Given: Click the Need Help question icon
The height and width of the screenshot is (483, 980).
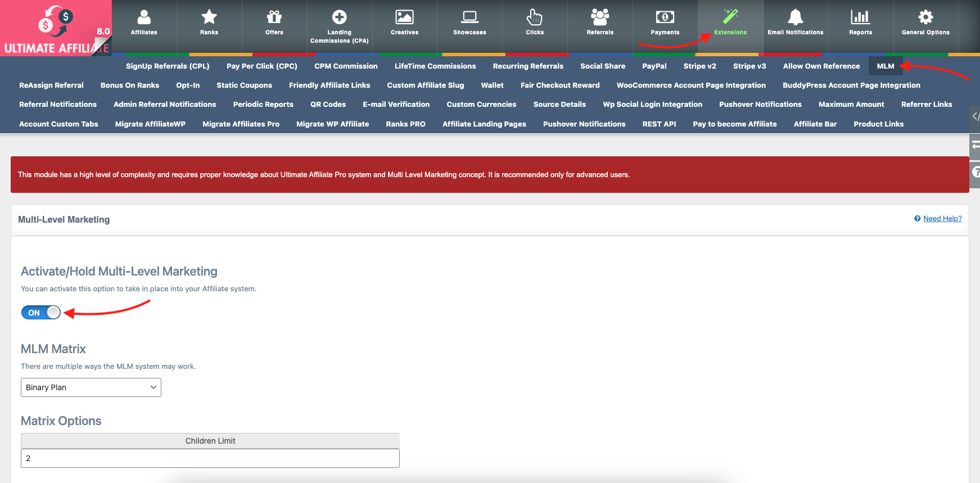Looking at the screenshot, I should coord(918,219).
